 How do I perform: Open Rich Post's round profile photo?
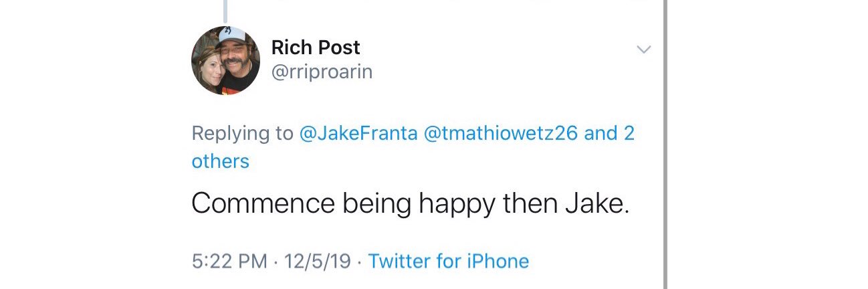click(225, 61)
